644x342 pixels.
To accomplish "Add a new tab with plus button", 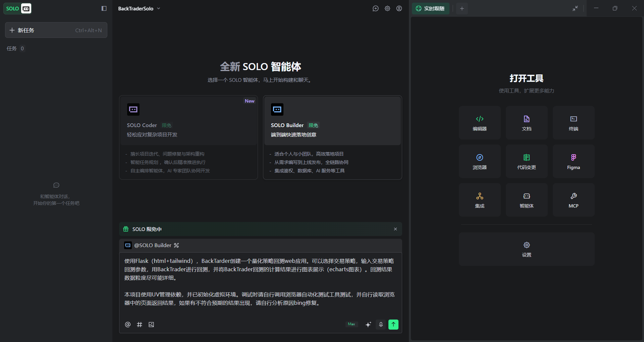I will click(x=462, y=8).
